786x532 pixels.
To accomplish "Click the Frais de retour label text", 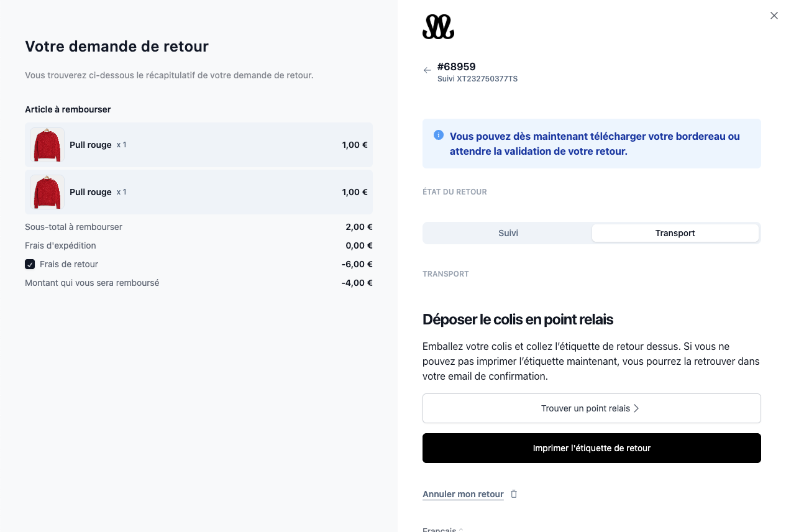I will [x=69, y=264].
